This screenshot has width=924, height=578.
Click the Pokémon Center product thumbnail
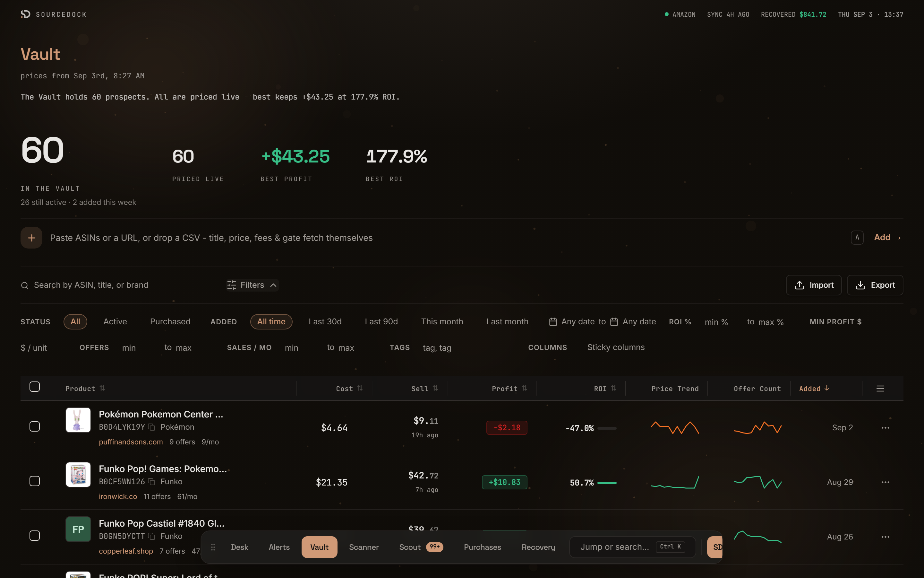click(78, 420)
